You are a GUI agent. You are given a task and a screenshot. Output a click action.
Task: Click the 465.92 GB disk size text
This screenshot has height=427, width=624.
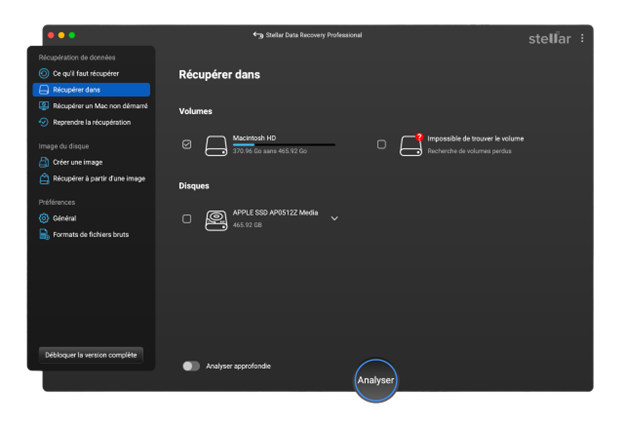247,225
